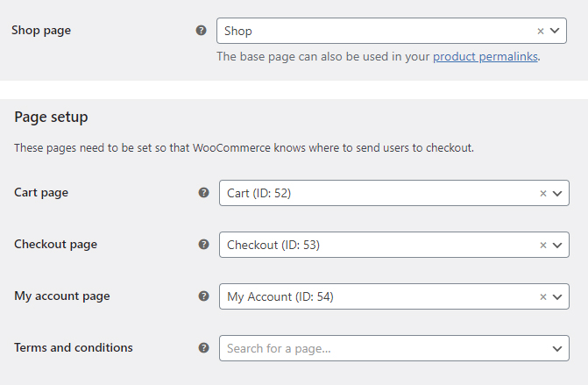The image size is (588, 385).
Task: Click help icon beside Shop page
Action: [x=201, y=31]
